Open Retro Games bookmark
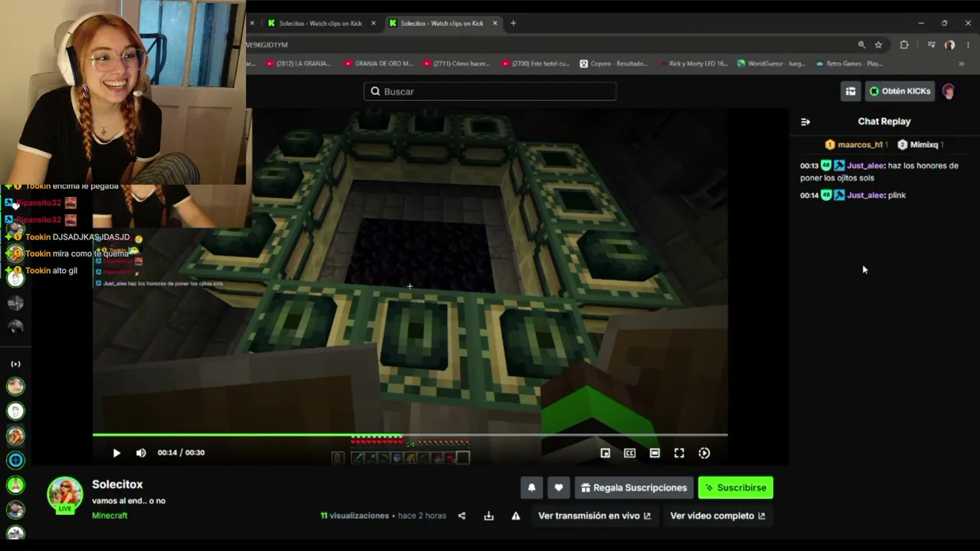 pyautogui.click(x=849, y=64)
